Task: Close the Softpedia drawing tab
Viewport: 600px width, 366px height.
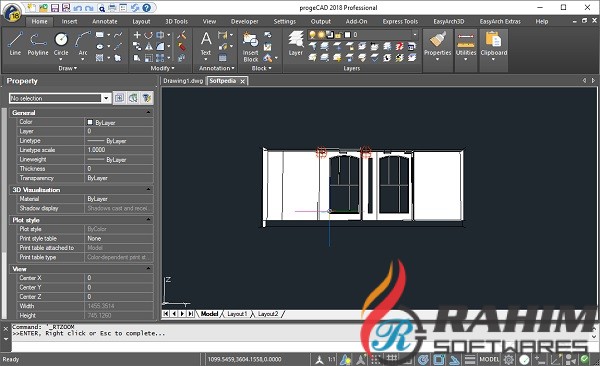Action: click(243, 81)
